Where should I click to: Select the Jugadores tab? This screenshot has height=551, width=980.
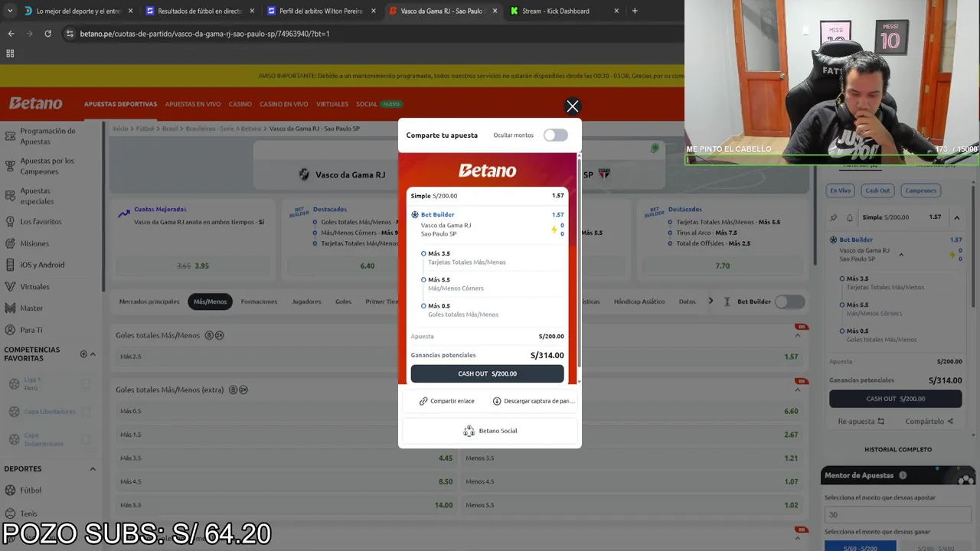[306, 302]
